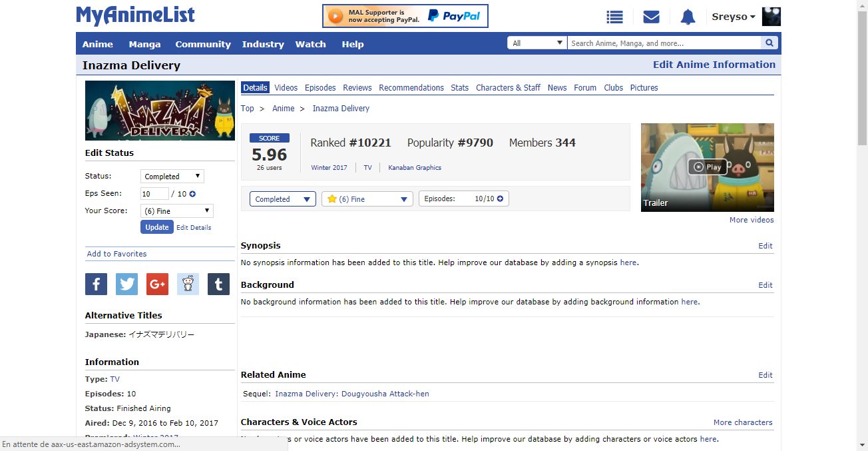
Task: Open the sidebar Status dropdown
Action: point(172,177)
